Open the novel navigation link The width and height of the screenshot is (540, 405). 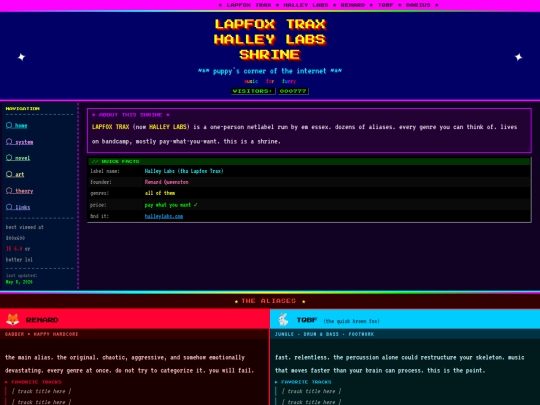click(x=18, y=158)
